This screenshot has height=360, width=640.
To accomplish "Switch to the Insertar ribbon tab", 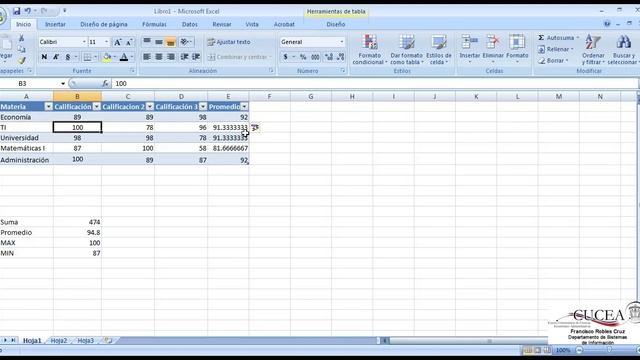I will pyautogui.click(x=55, y=24).
